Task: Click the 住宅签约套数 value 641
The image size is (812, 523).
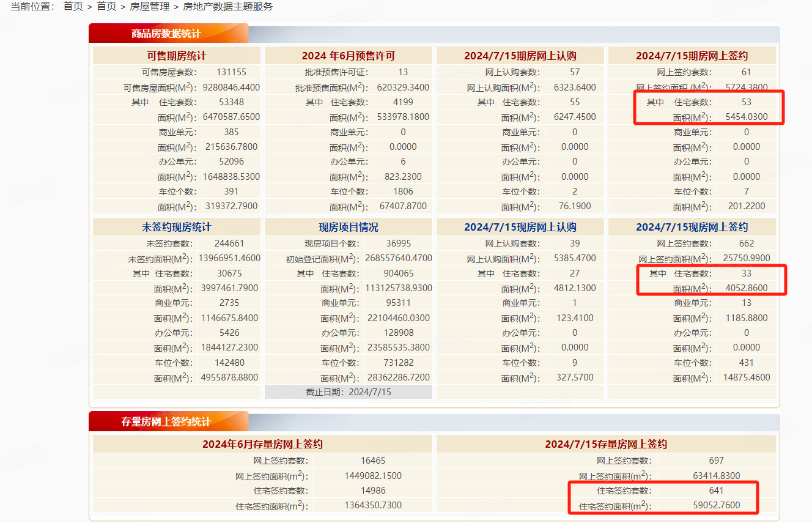Action: tap(716, 491)
